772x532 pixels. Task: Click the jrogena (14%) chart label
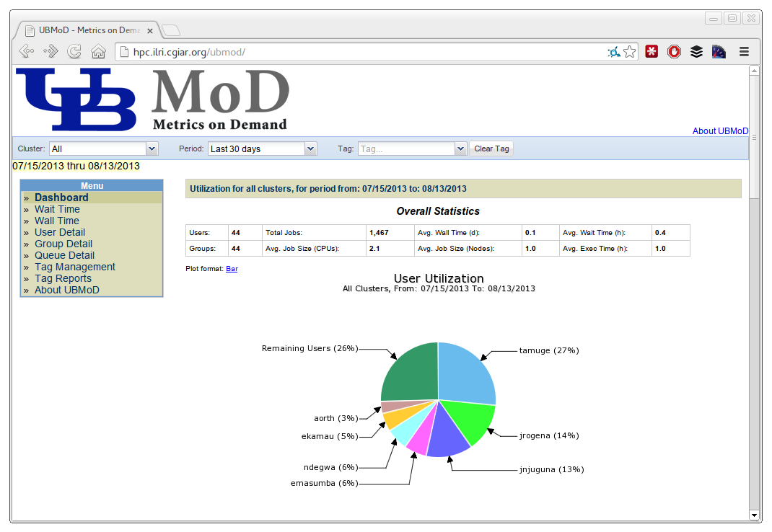point(549,435)
